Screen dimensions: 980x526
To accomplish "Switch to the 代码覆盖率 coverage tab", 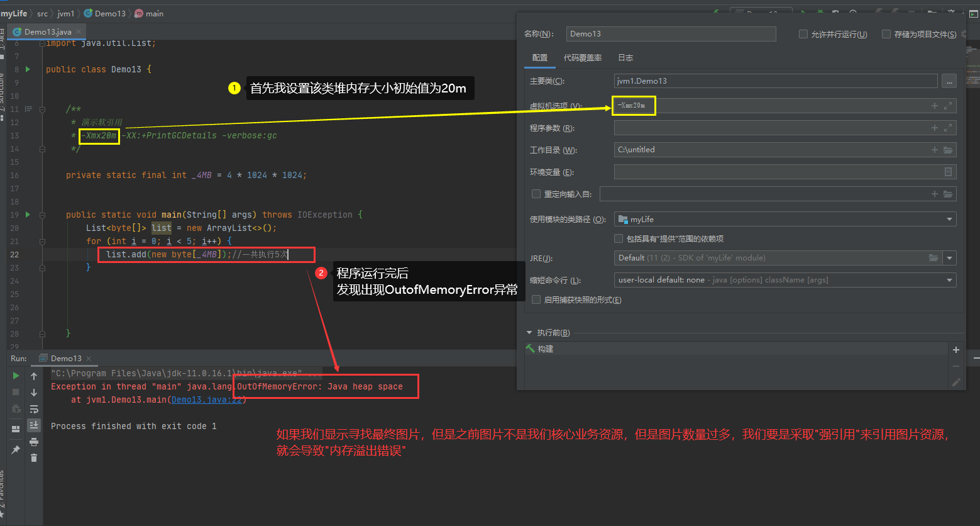I will (x=583, y=58).
